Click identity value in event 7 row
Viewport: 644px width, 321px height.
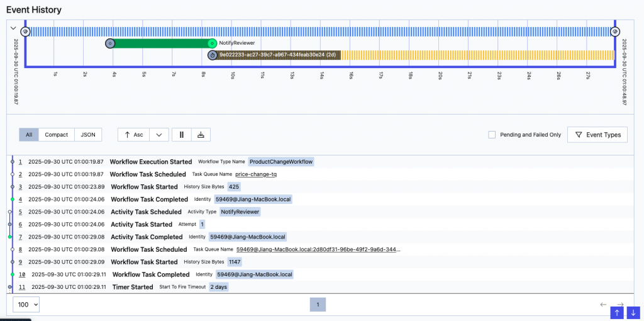pyautogui.click(x=248, y=237)
